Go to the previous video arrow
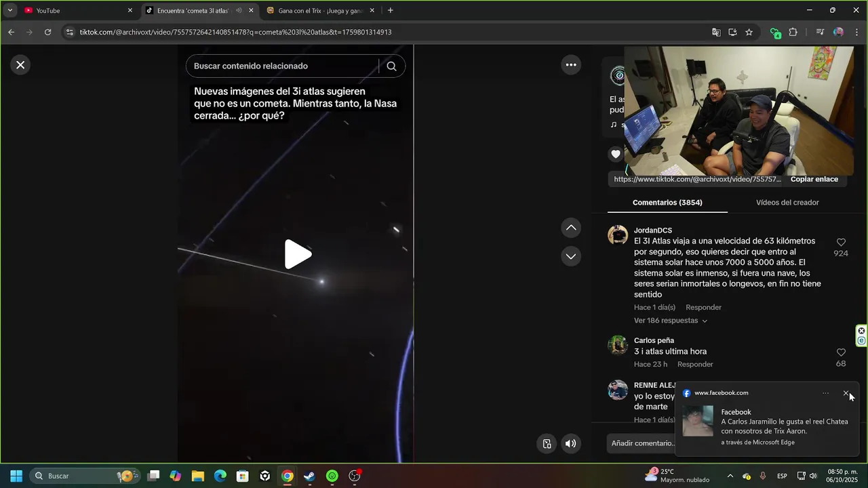 tap(571, 228)
